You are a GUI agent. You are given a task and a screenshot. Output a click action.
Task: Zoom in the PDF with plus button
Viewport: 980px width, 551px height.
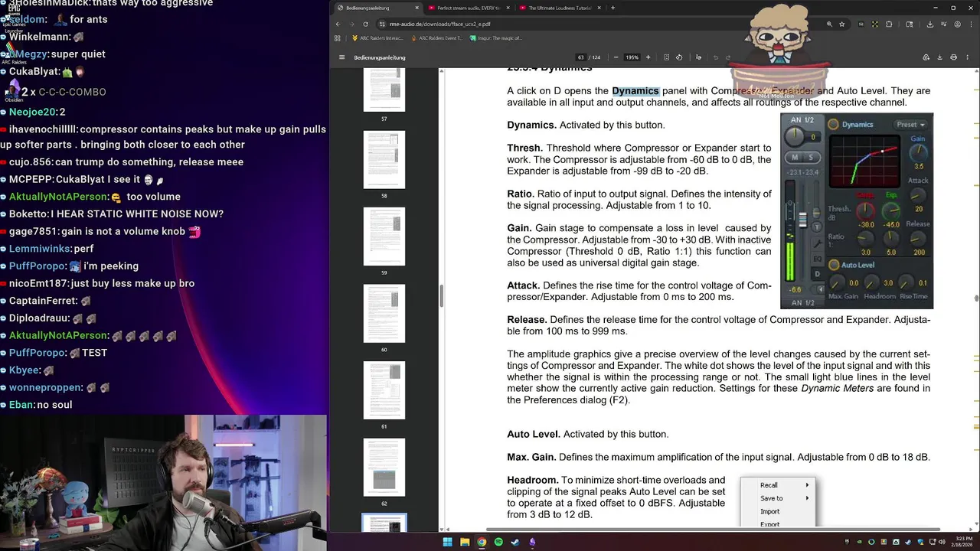[648, 57]
